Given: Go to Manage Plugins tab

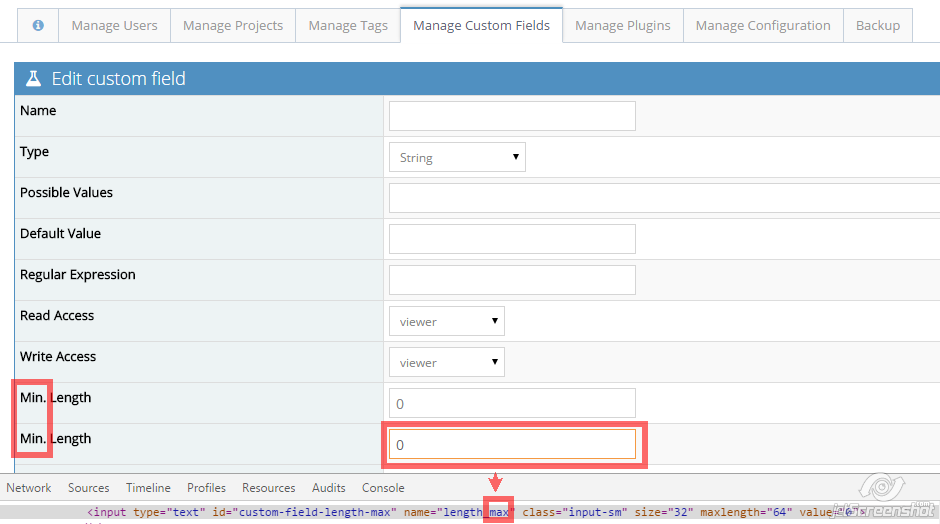Looking at the screenshot, I should click(x=623, y=26).
